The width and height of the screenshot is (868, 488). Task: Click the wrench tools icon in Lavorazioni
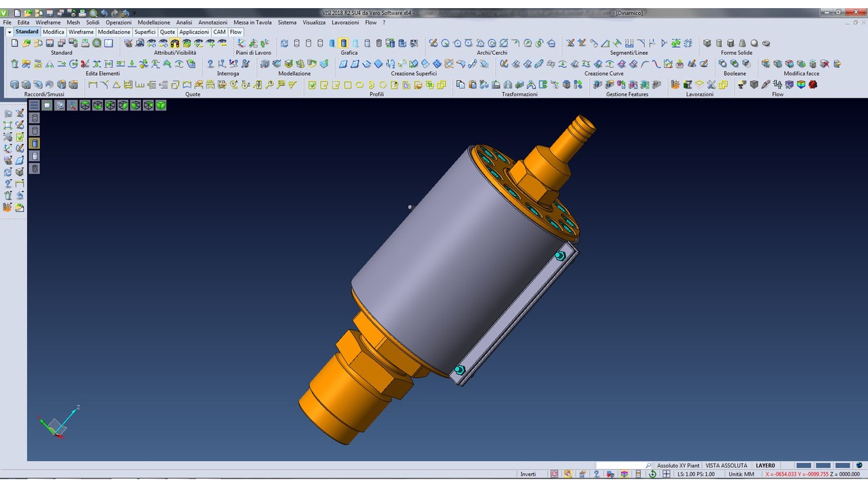point(711,85)
